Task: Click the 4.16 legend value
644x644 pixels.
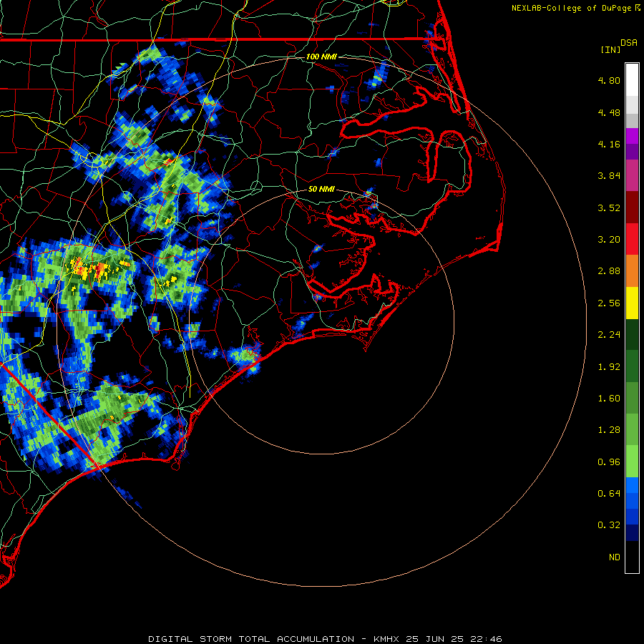Action: point(609,144)
